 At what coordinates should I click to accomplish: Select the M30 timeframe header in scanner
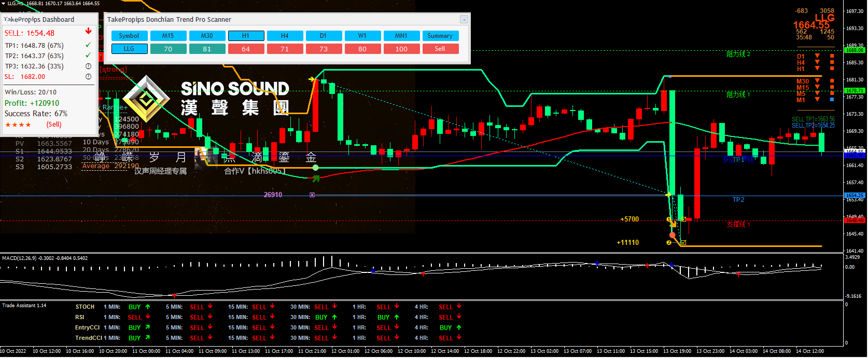click(x=207, y=36)
